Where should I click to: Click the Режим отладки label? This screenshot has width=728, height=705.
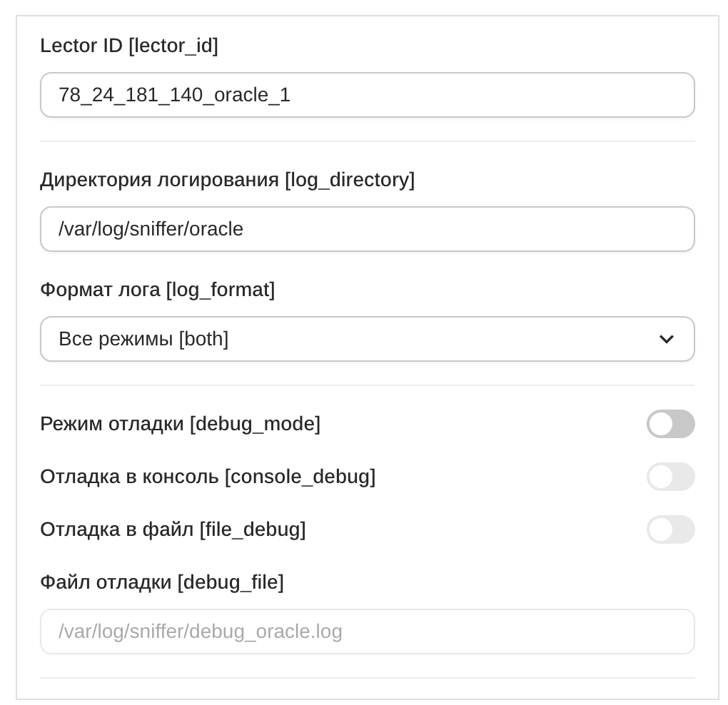[181, 424]
